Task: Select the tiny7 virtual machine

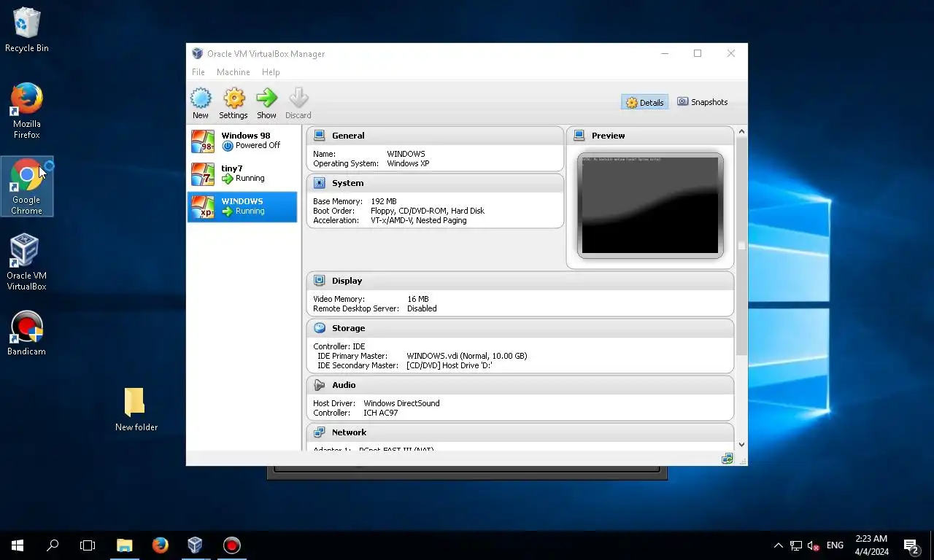Action: click(242, 174)
